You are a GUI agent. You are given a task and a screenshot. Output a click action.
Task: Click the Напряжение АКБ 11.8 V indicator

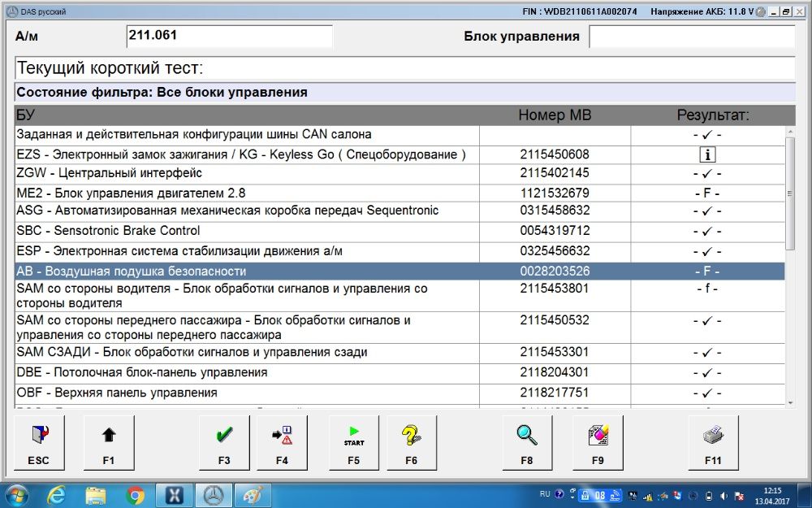coord(702,11)
